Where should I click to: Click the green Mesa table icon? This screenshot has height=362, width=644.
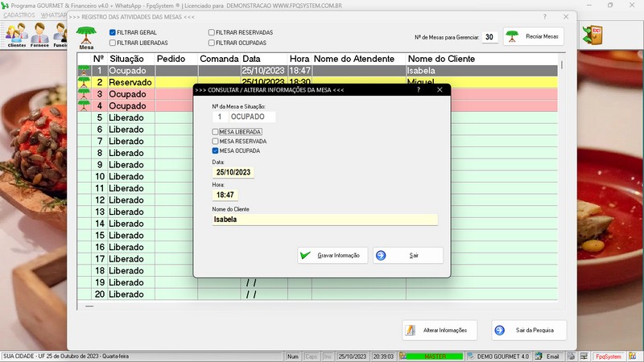click(86, 38)
